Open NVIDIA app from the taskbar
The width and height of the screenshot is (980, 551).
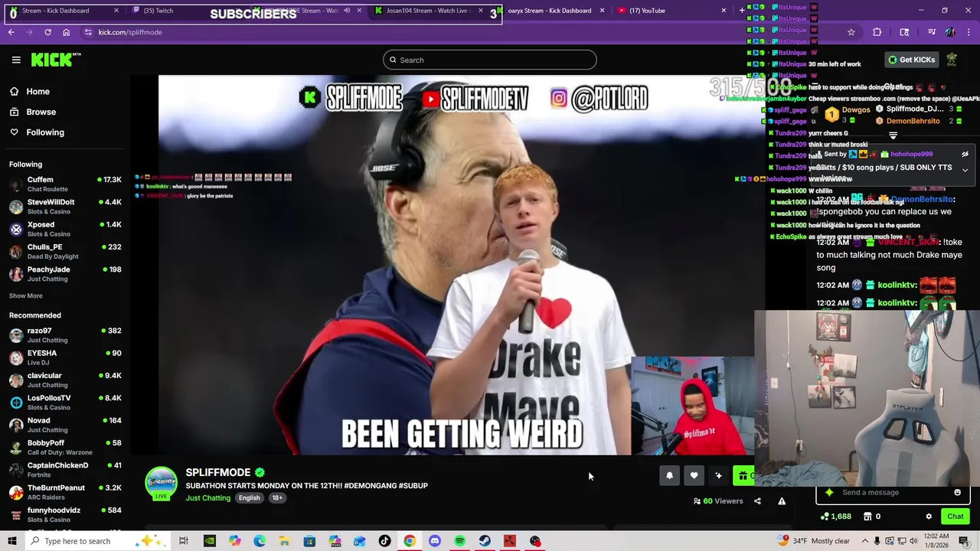(209, 541)
